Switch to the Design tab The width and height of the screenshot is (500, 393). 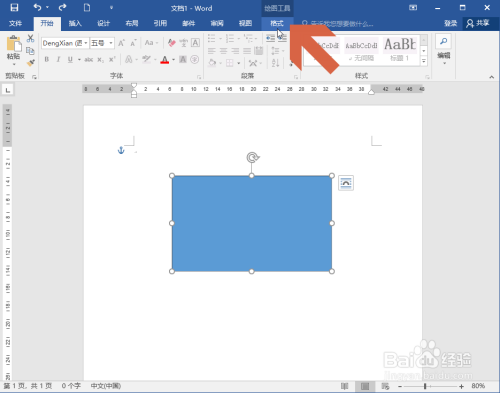103,23
